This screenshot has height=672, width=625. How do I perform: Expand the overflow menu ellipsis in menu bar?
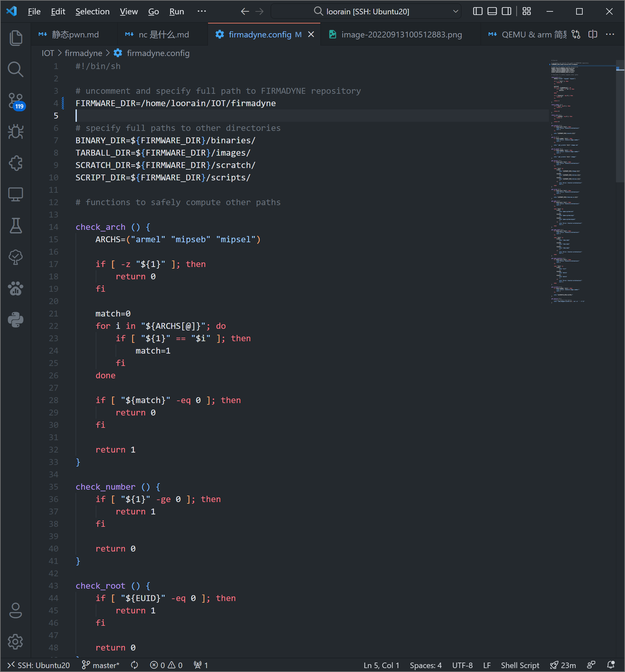pos(202,11)
